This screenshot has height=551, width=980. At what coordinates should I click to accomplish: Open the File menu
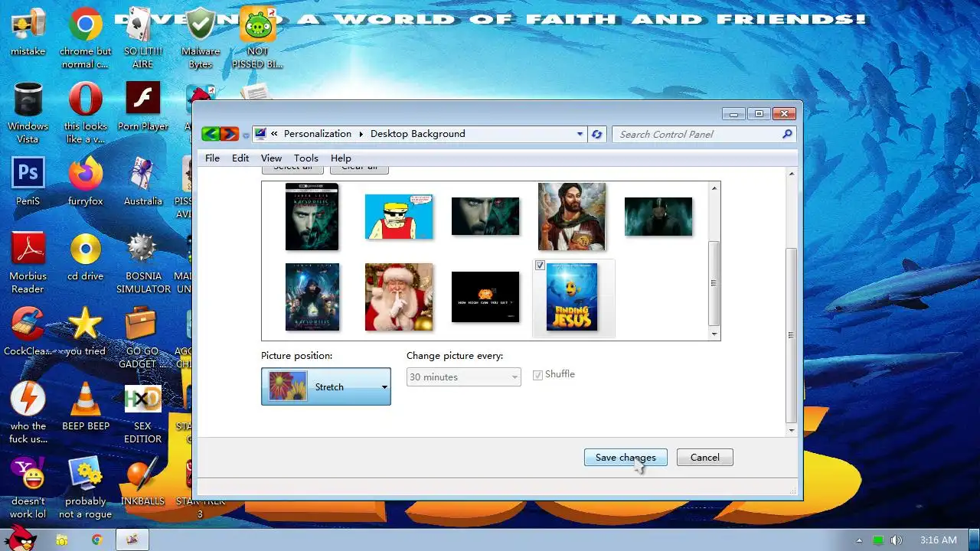(212, 158)
